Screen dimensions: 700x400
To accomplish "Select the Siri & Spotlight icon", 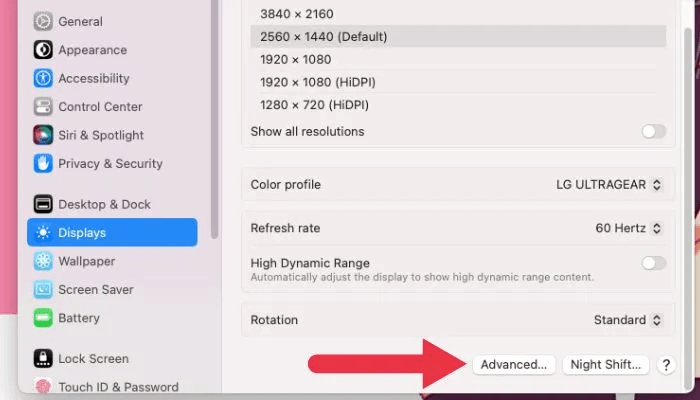I will pyautogui.click(x=43, y=135).
